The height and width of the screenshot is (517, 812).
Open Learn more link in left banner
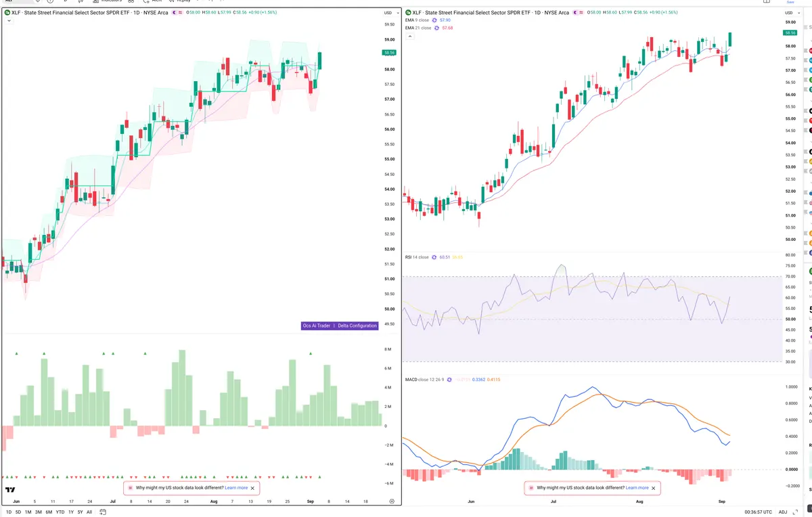click(x=236, y=487)
